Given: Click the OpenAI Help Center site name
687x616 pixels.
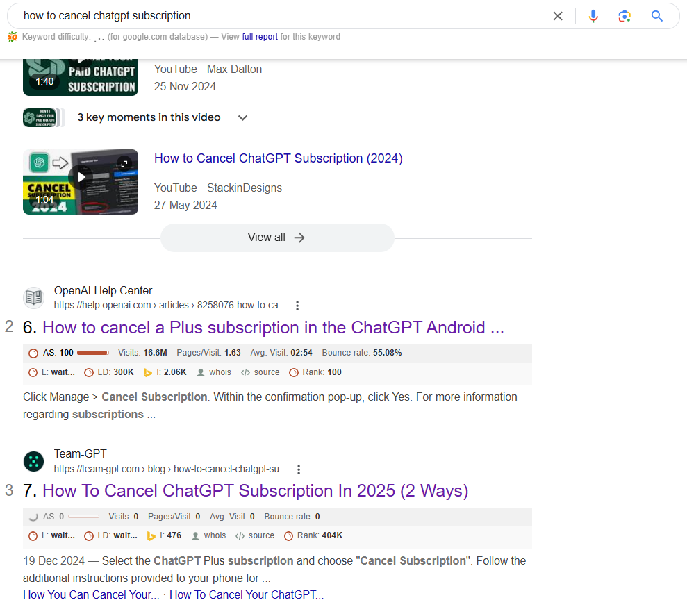Looking at the screenshot, I should (x=103, y=291).
